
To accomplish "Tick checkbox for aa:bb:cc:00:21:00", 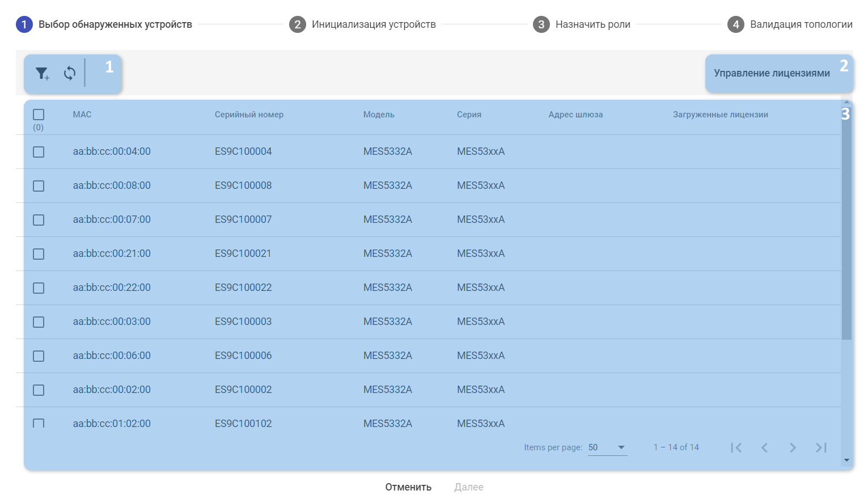I will 39,254.
